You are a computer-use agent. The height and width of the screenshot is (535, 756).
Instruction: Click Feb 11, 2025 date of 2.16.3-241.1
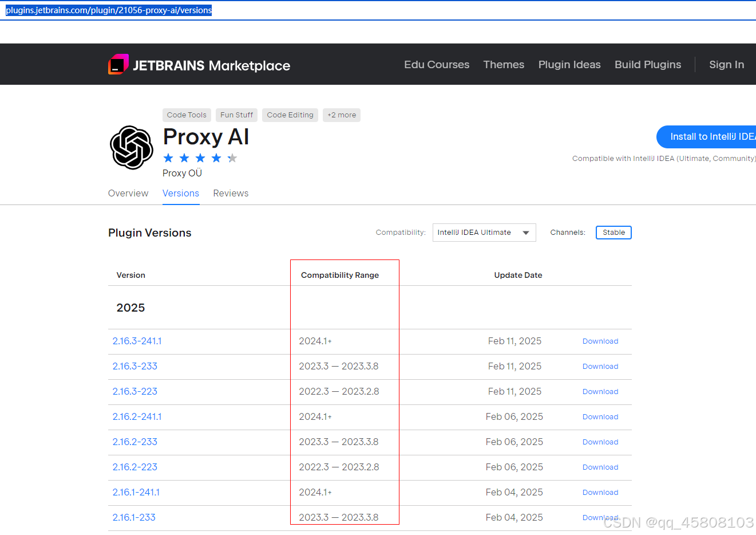tap(514, 341)
